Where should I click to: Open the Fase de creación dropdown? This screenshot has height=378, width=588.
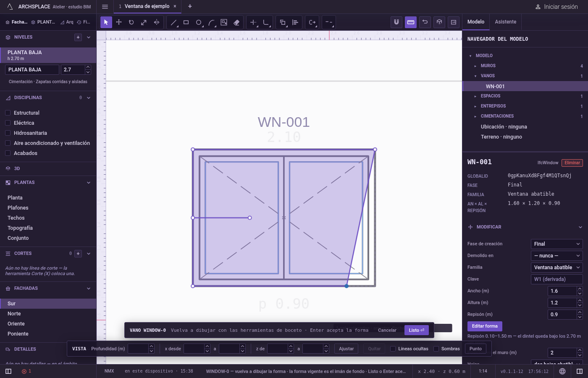pos(557,244)
